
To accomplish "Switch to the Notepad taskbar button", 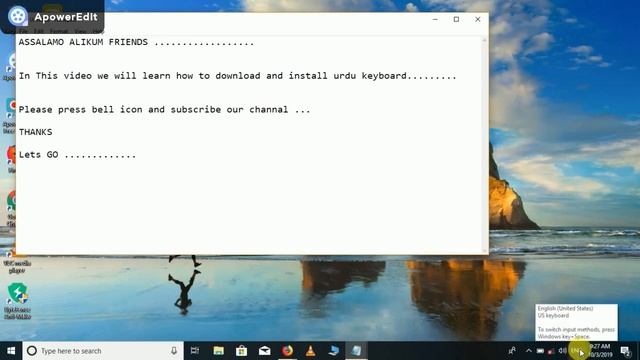I will point(356,351).
